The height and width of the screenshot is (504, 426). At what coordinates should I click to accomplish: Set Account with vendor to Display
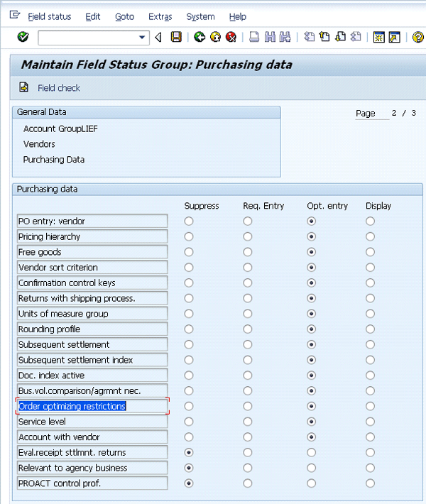(x=370, y=437)
